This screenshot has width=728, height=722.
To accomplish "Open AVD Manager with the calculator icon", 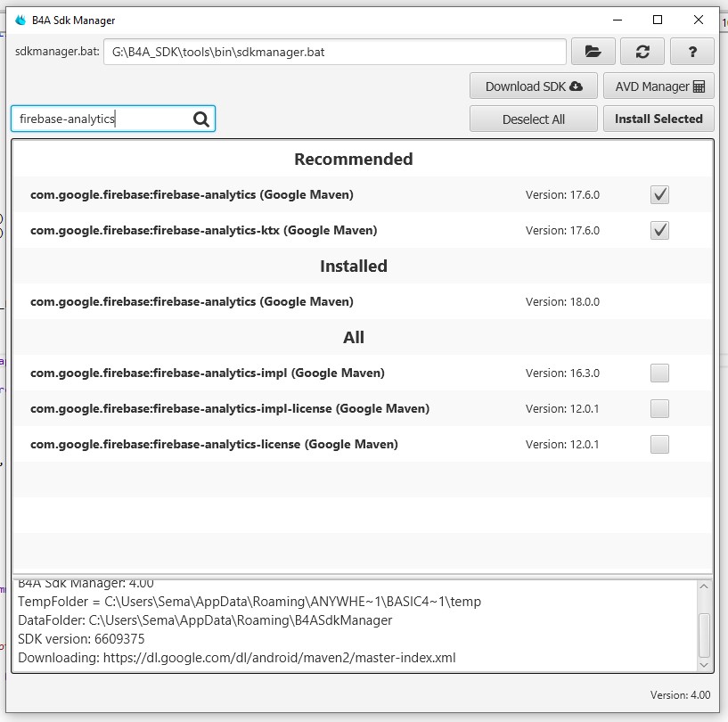I will (x=658, y=86).
